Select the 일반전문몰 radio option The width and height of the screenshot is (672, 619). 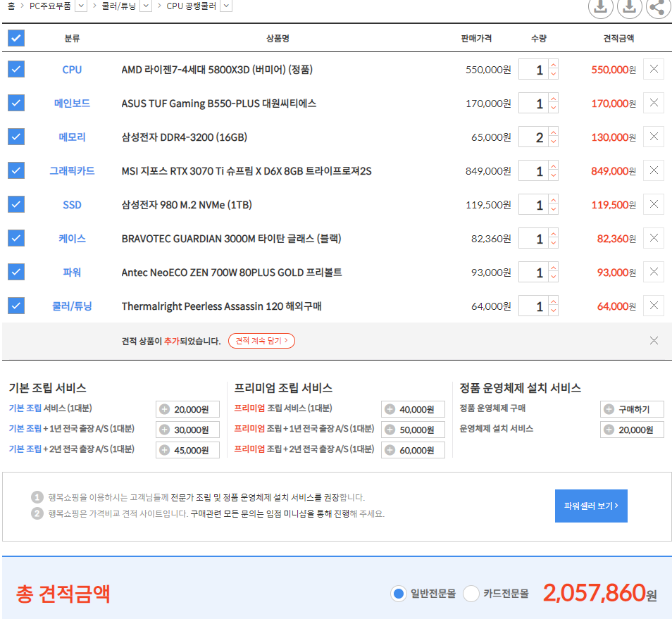point(399,594)
